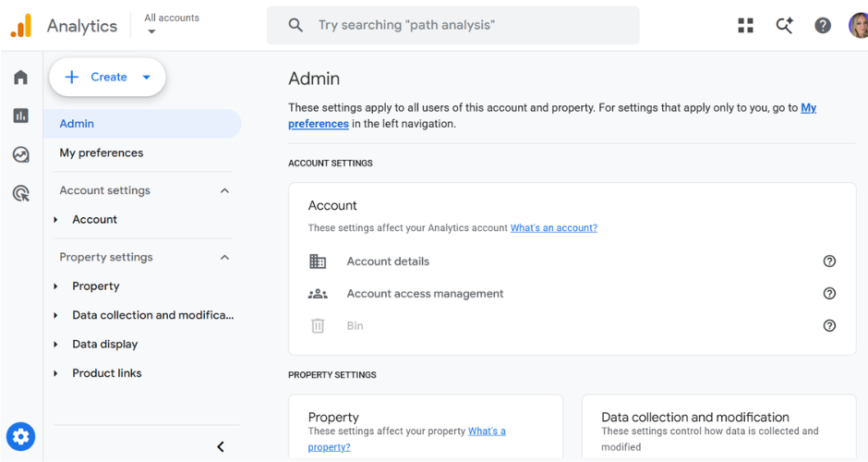Click the Property settings header in sidebar
The image size is (868, 462).
point(106,257)
